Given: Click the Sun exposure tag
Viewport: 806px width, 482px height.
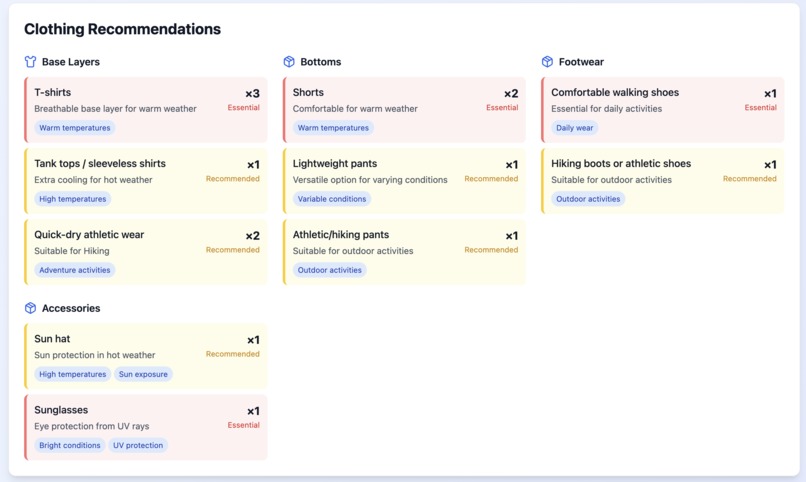Looking at the screenshot, I should click(143, 374).
